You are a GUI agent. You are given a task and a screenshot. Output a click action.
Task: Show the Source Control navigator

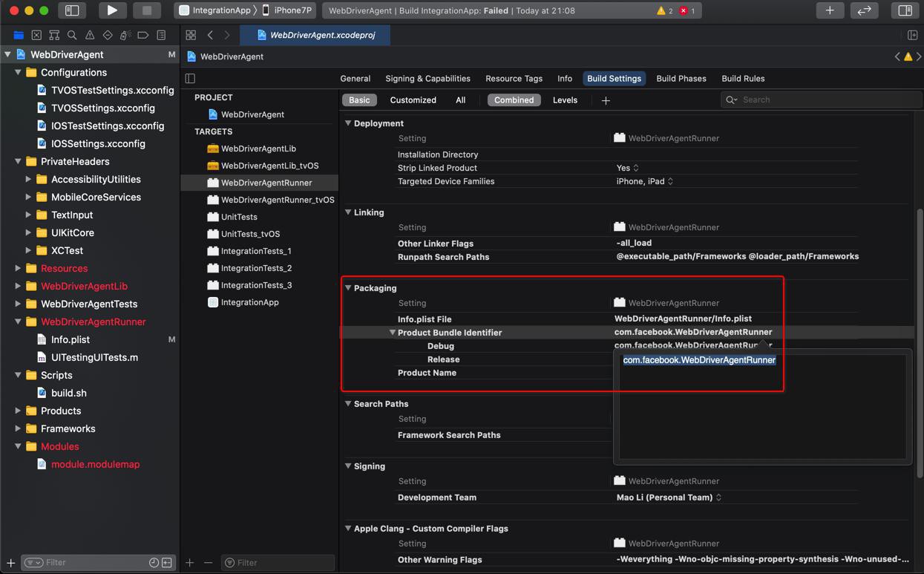click(36, 35)
